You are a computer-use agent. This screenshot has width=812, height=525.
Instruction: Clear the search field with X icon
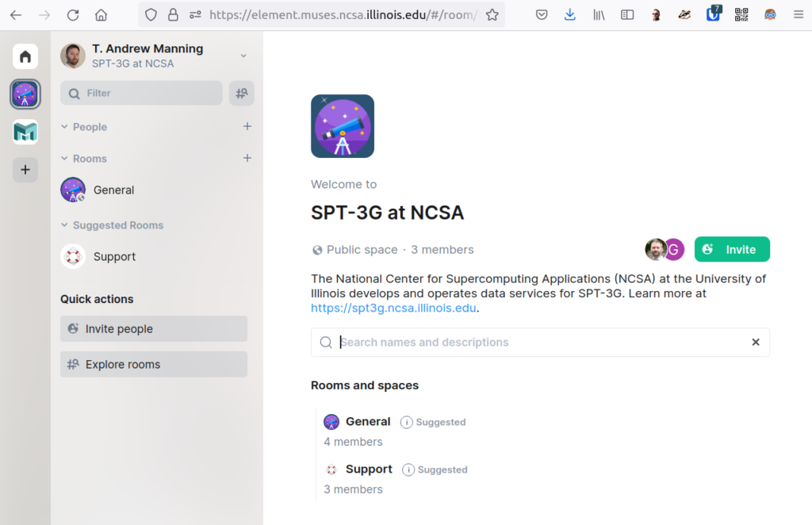coord(756,343)
